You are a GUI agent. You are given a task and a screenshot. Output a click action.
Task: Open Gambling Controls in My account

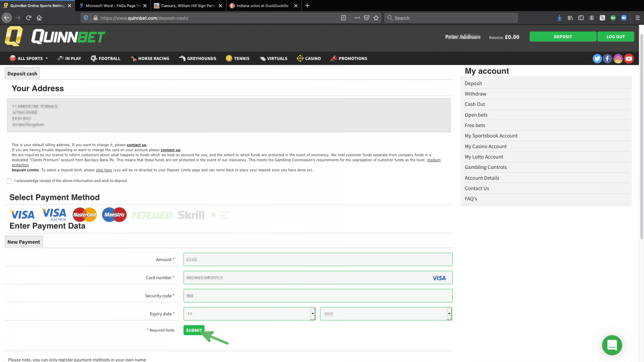485,167
